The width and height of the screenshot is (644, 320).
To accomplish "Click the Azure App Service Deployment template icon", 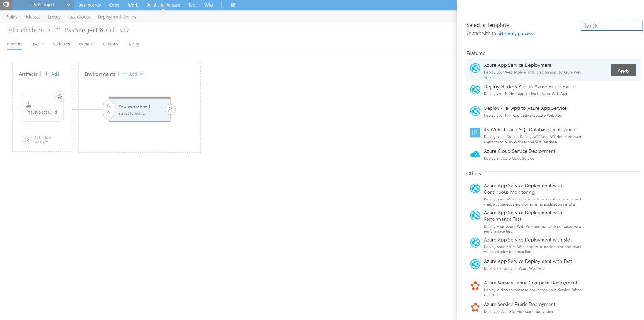I will tap(475, 68).
